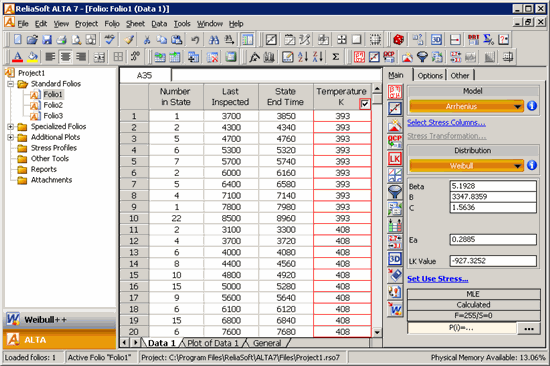Open the Folio menu
Screen dimensions: 550x366
(112, 24)
